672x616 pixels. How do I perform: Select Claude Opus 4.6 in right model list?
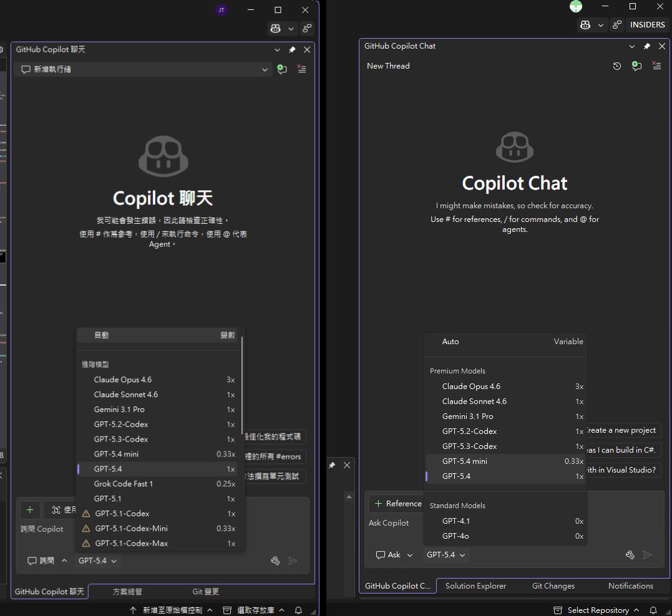[x=471, y=387]
